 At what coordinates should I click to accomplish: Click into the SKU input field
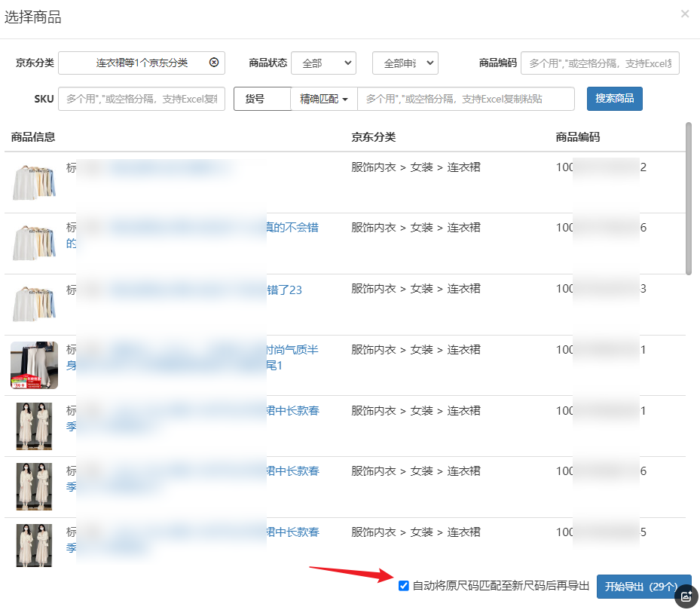(x=142, y=99)
